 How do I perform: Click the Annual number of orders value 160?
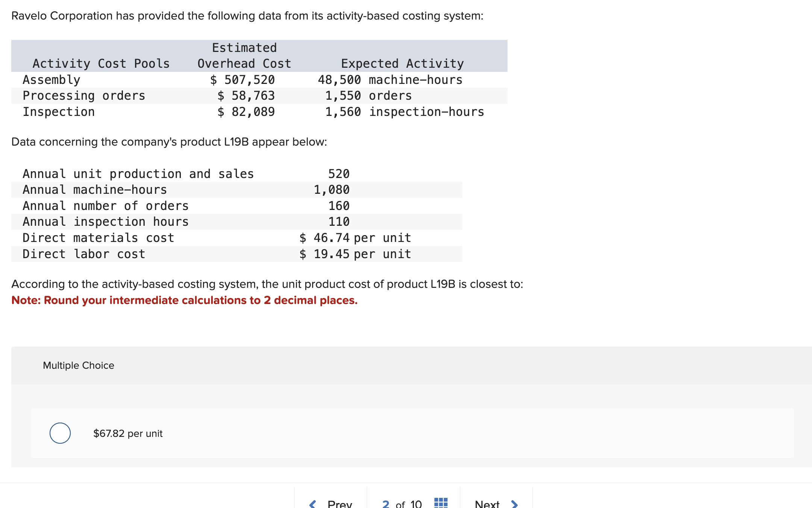(339, 206)
